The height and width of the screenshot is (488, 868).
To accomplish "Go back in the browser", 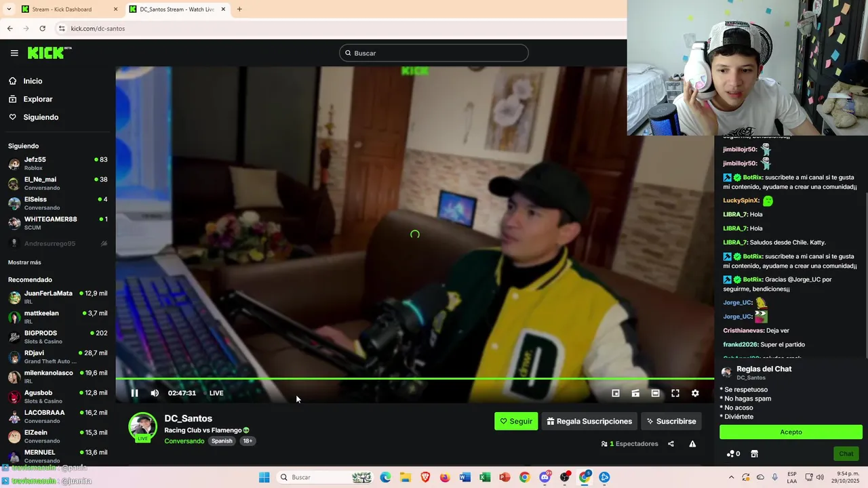I will [x=9, y=28].
